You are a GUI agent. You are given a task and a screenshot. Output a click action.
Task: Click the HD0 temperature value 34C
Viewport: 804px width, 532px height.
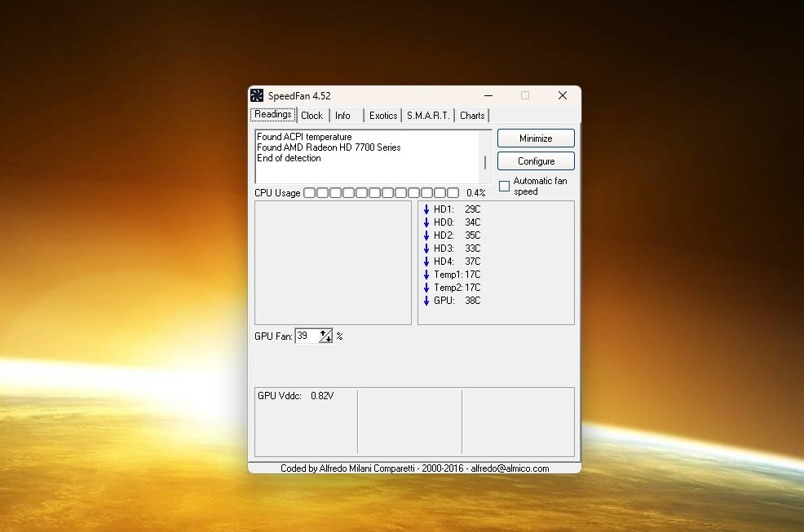pos(473,222)
